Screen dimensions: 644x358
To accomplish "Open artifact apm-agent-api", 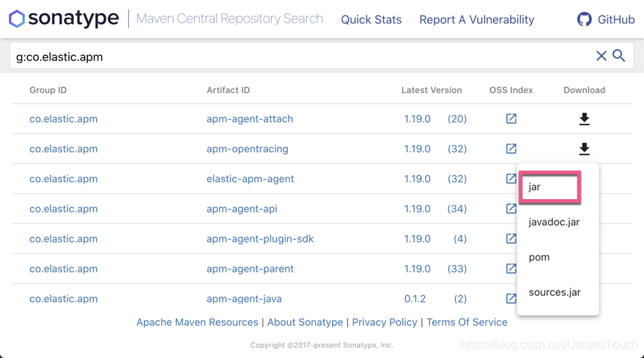I will tap(242, 209).
